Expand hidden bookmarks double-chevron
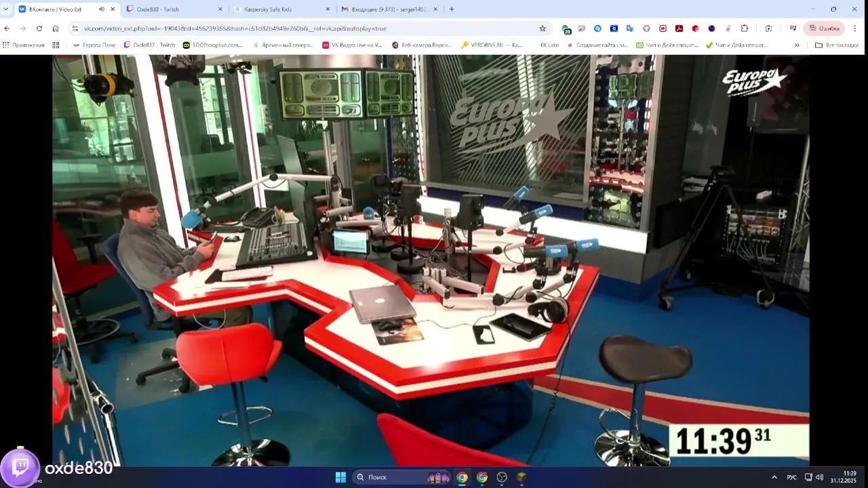This screenshot has height=488, width=868. coord(797,45)
